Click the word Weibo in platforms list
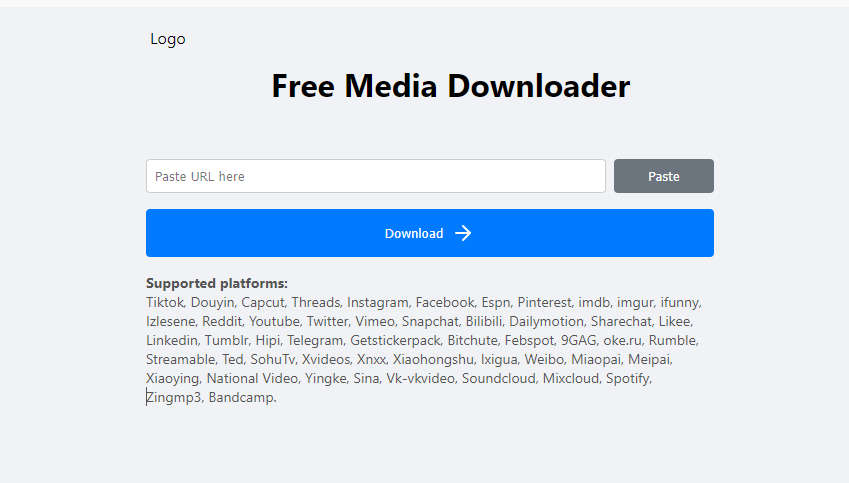 click(x=544, y=359)
